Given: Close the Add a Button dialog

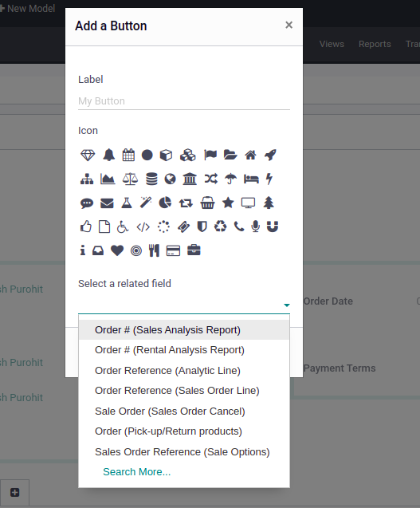Looking at the screenshot, I should (289, 25).
